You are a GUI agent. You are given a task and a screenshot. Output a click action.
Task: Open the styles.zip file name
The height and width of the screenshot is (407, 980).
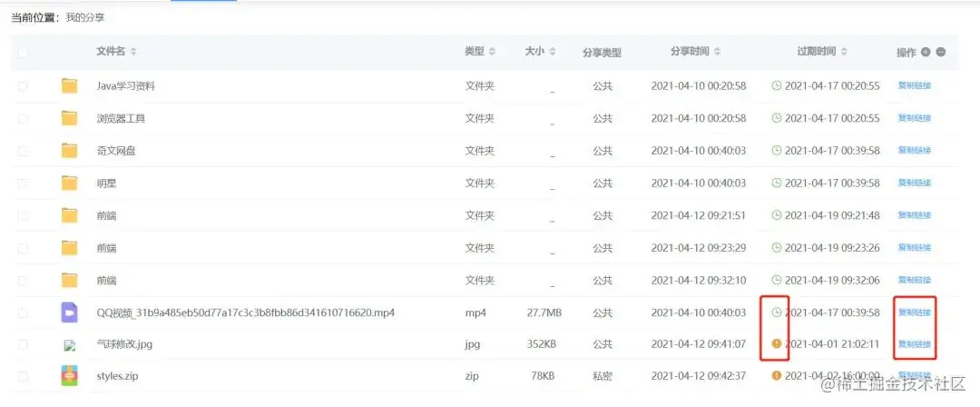(x=117, y=376)
